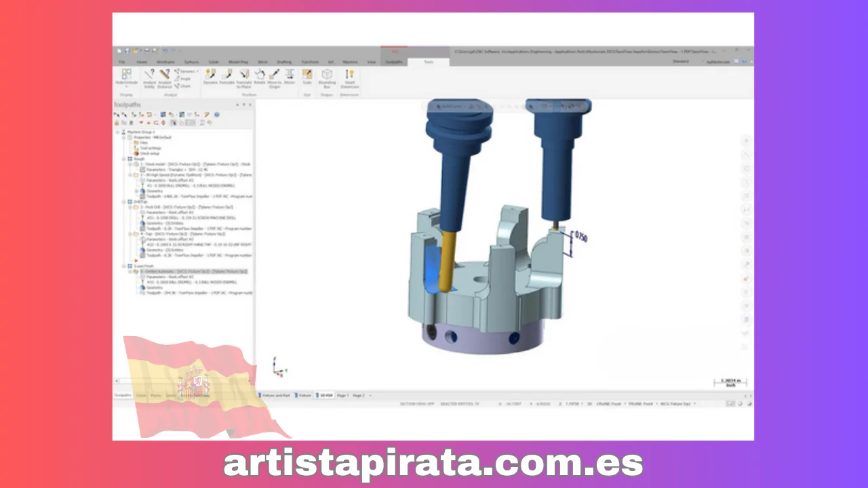The image size is (868, 488).
Task: Select the Stock setup tree item
Action: pos(146,154)
